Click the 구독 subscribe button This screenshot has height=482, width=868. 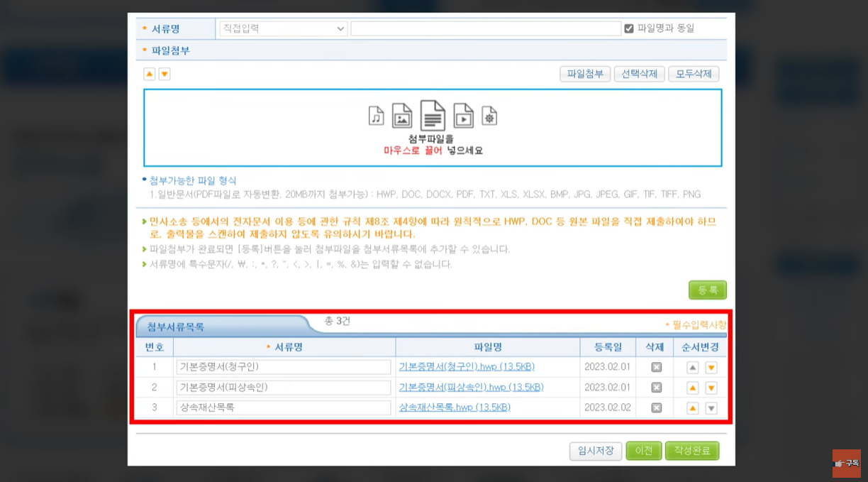(x=847, y=463)
